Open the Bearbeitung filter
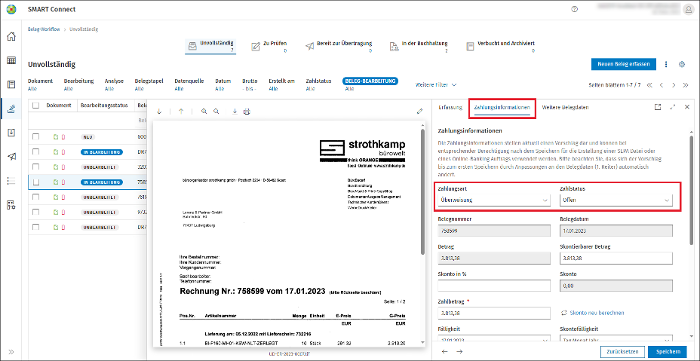Image resolution: width=700 pixels, height=361 pixels. click(x=79, y=84)
